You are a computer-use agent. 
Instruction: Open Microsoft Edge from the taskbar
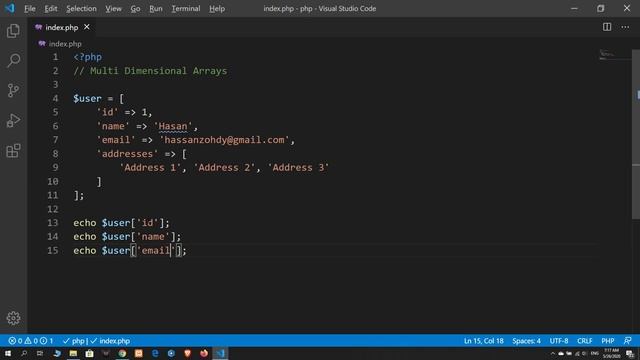155,353
